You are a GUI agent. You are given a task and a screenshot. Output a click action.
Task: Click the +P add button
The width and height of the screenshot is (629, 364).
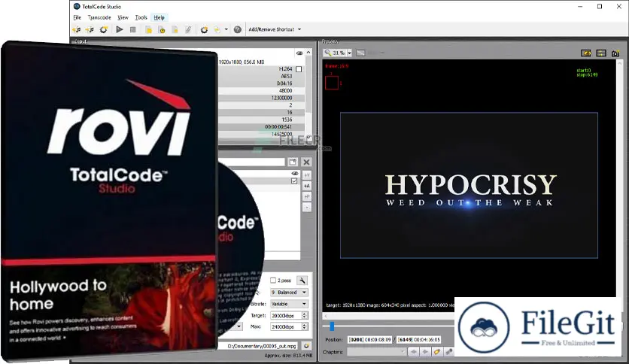306,197
